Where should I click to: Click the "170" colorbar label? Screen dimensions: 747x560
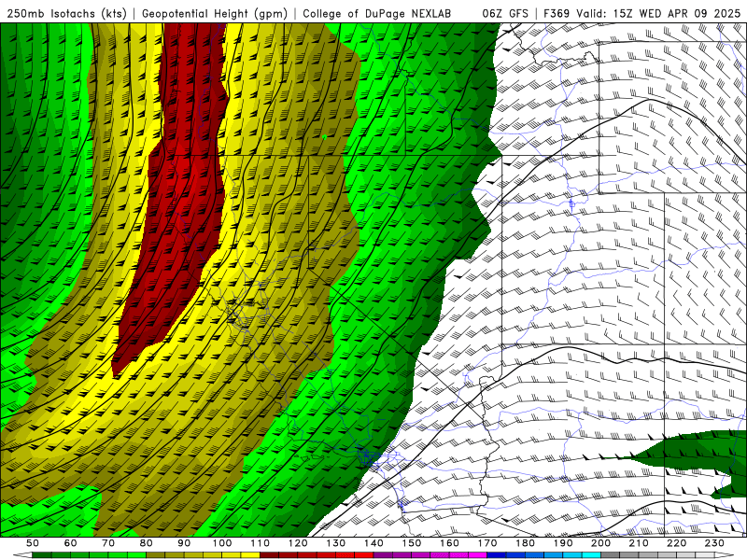(486, 543)
